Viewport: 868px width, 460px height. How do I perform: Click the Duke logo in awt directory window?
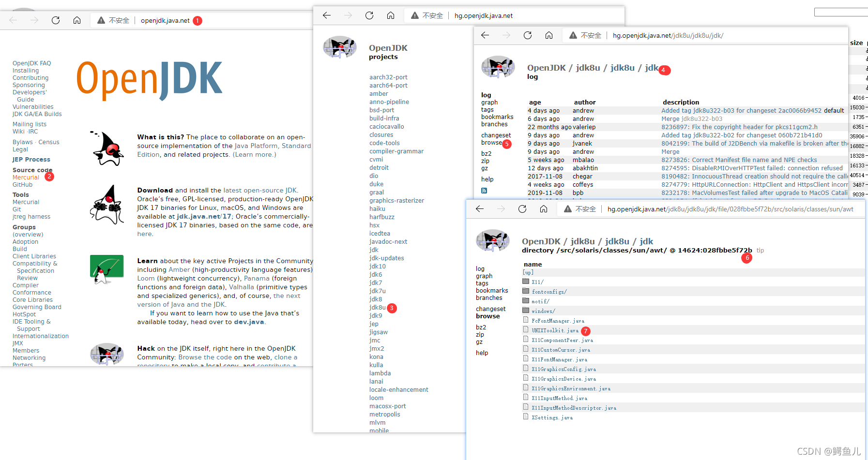[493, 241]
